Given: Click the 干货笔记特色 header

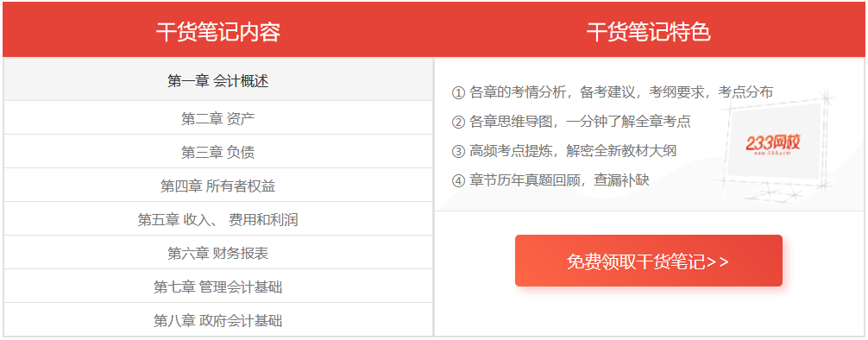Looking at the screenshot, I should click(x=648, y=32).
